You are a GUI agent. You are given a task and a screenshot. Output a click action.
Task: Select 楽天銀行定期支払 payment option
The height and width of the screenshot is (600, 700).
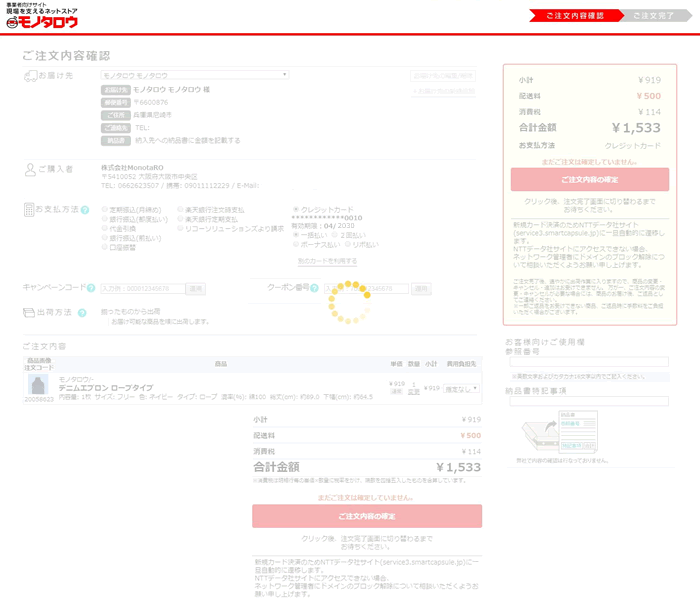[x=180, y=218]
